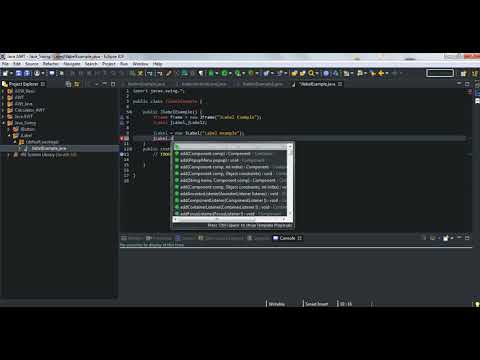Screen dimensions: 480x360
Task: Open dropdown arrow next to New file icon
Action: click(11, 73)
